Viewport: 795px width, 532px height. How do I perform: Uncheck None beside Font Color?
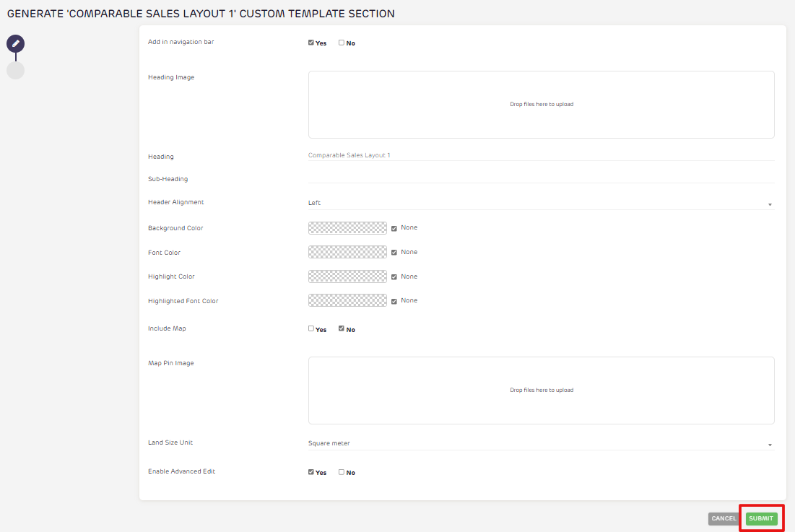tap(394, 253)
